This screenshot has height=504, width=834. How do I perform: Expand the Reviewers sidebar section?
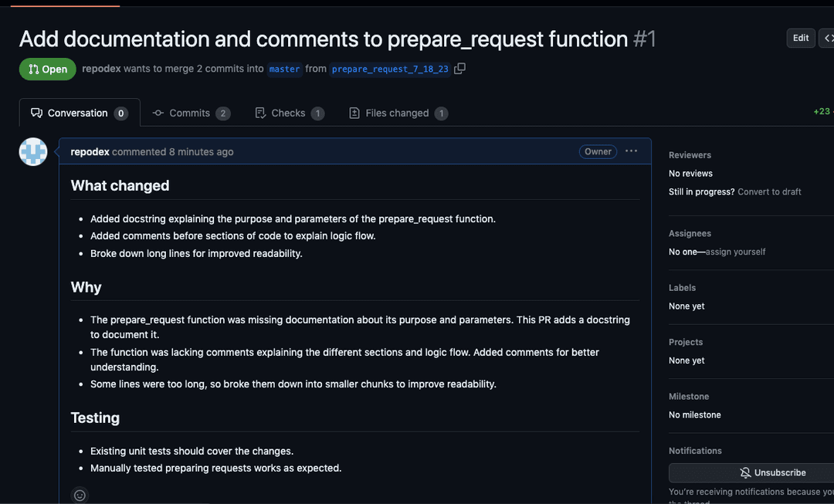point(690,155)
